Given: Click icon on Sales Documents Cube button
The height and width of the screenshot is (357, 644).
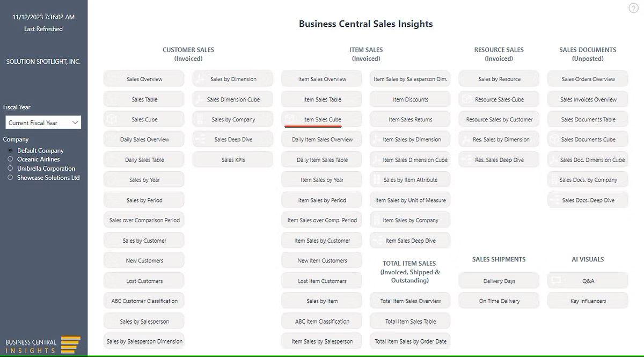Looking at the screenshot, I should coord(555,140).
